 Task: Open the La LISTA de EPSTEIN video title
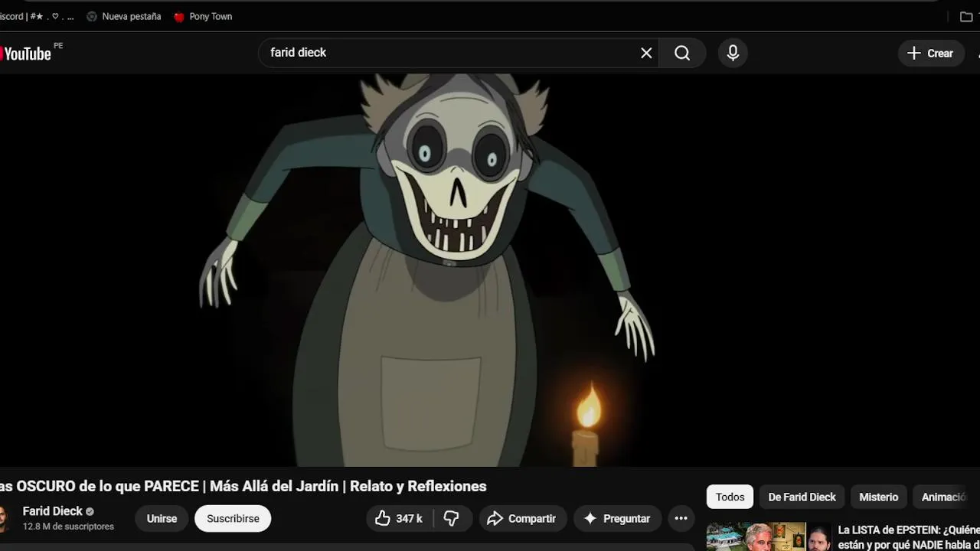click(909, 536)
